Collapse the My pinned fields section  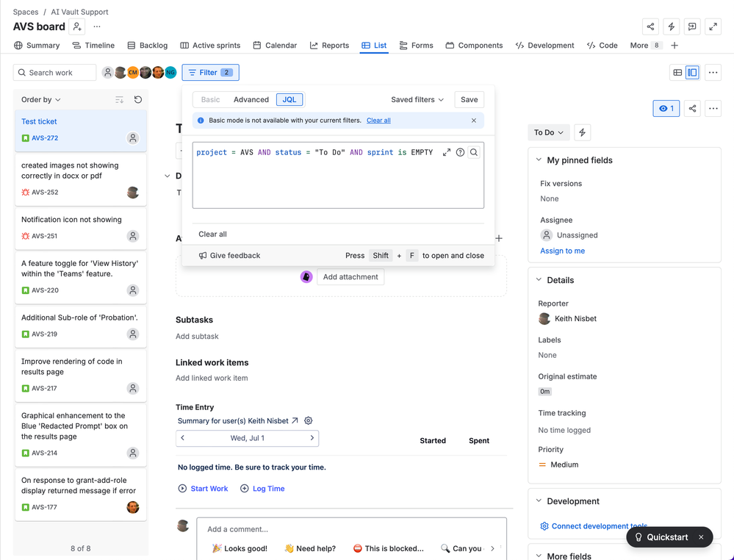(x=539, y=159)
